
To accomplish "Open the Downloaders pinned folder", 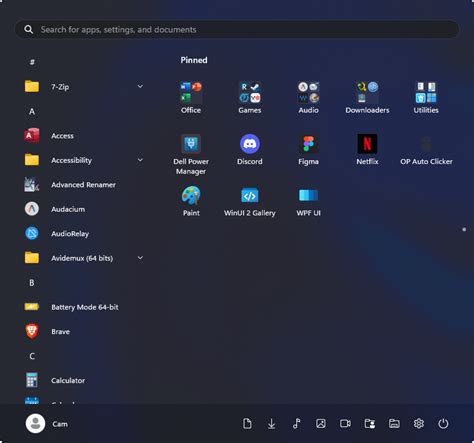I will coord(367,98).
